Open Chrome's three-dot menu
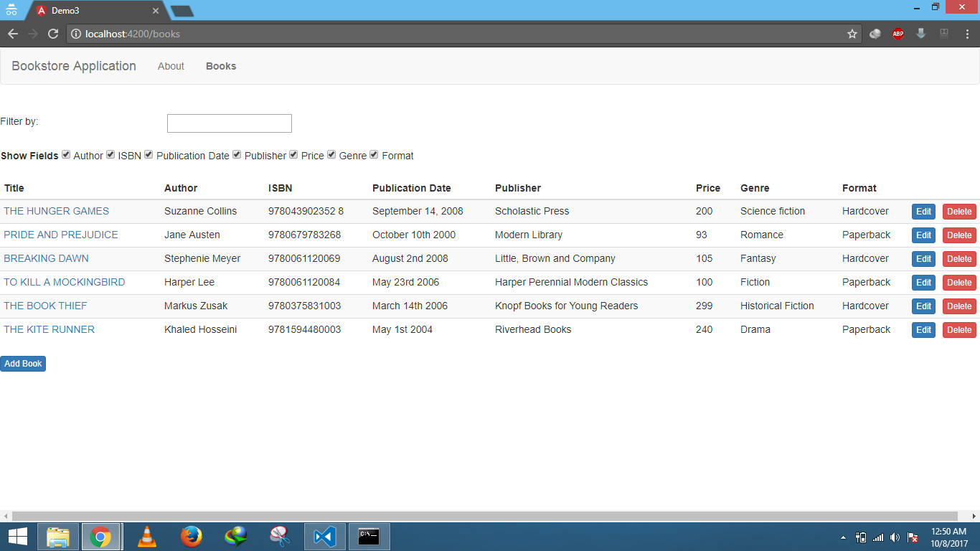The image size is (980, 551). [x=967, y=34]
